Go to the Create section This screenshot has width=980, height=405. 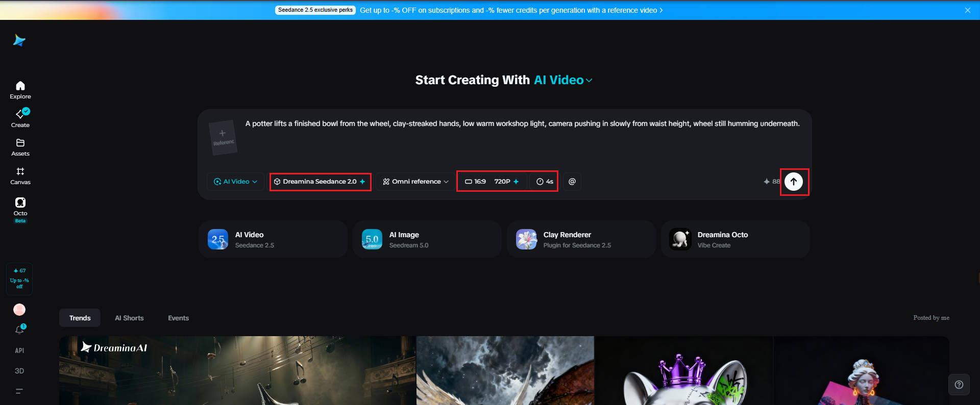20,118
